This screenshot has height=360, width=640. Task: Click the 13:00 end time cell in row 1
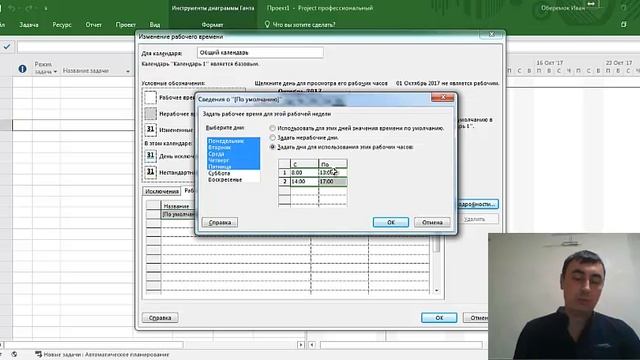pos(333,173)
